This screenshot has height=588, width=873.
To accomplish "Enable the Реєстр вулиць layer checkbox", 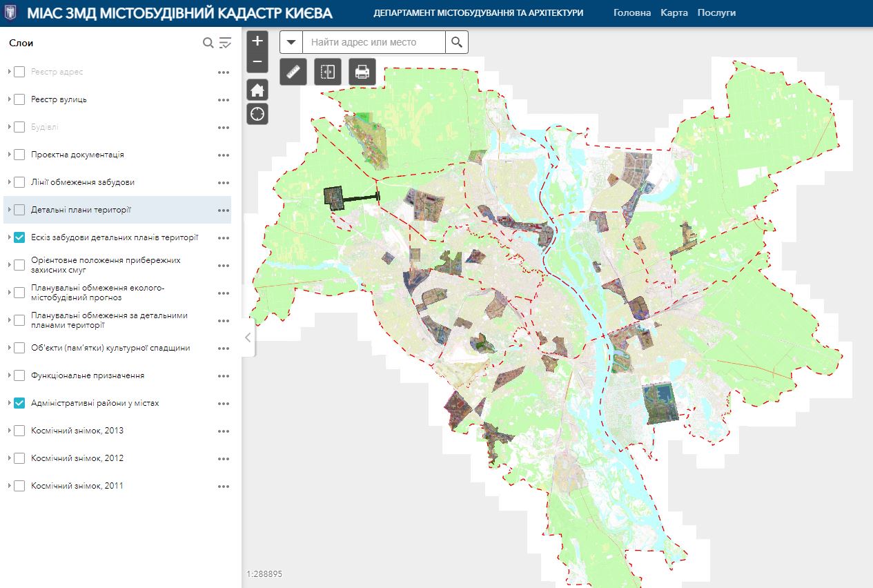I will click(19, 99).
